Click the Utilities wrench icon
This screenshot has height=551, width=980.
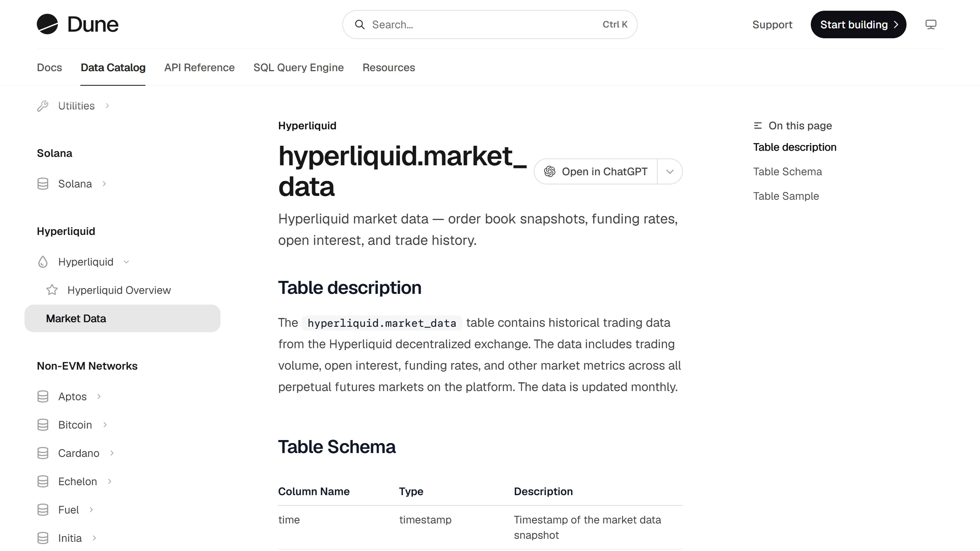point(43,106)
